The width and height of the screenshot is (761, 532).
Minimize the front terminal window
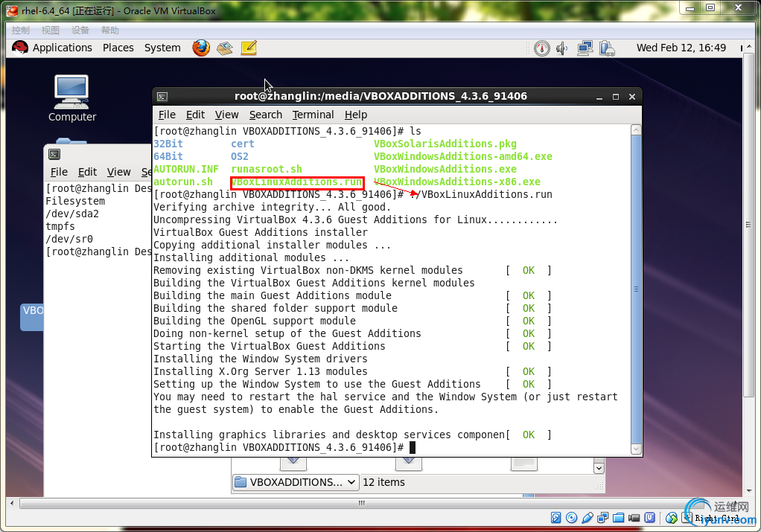pyautogui.click(x=599, y=97)
